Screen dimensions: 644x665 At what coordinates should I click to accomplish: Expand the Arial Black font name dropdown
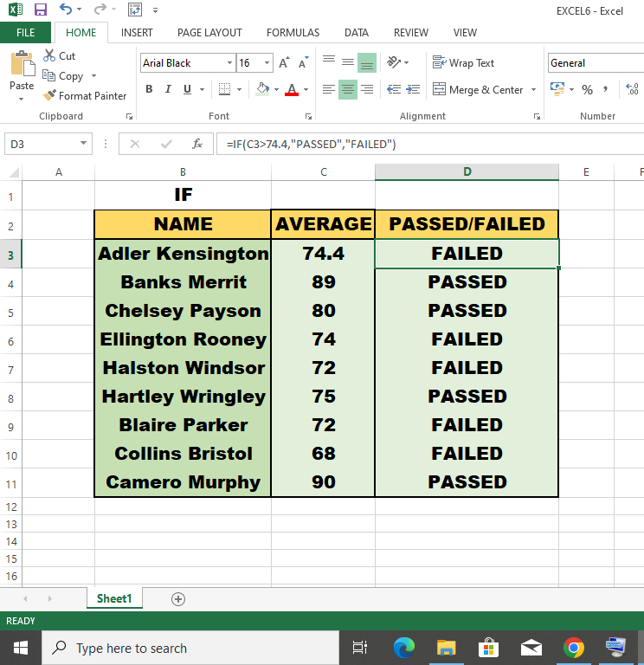tap(229, 62)
